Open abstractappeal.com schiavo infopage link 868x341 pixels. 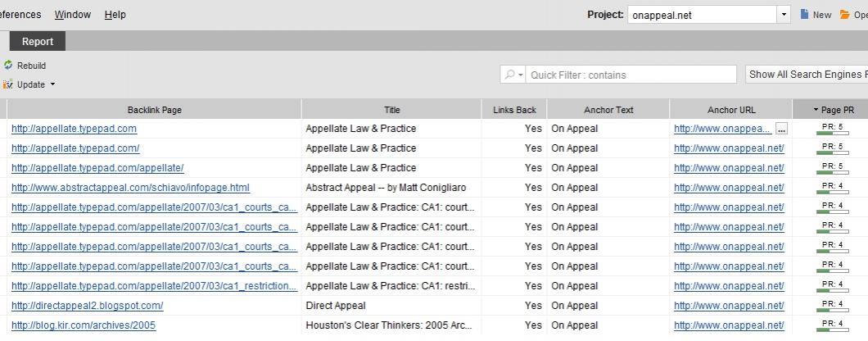click(x=130, y=188)
